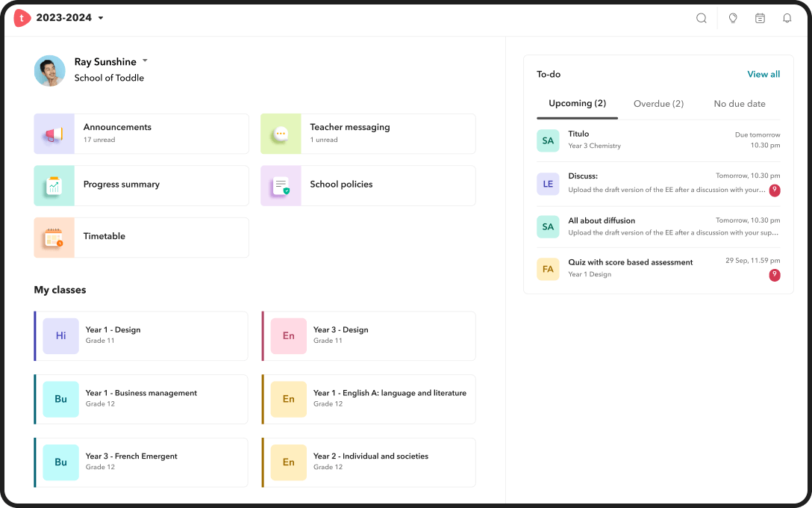This screenshot has height=508, width=812.
Task: Open the Year 3 - Design class
Action: click(369, 336)
